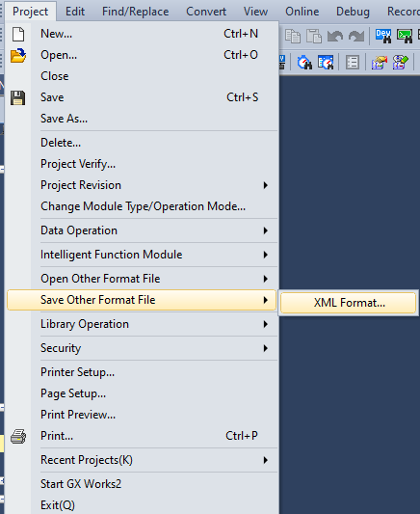Open the Convert menu

206,12
